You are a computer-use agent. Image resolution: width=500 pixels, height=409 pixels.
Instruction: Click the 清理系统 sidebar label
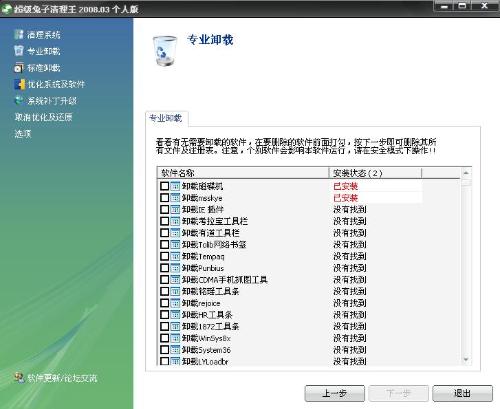(x=44, y=35)
